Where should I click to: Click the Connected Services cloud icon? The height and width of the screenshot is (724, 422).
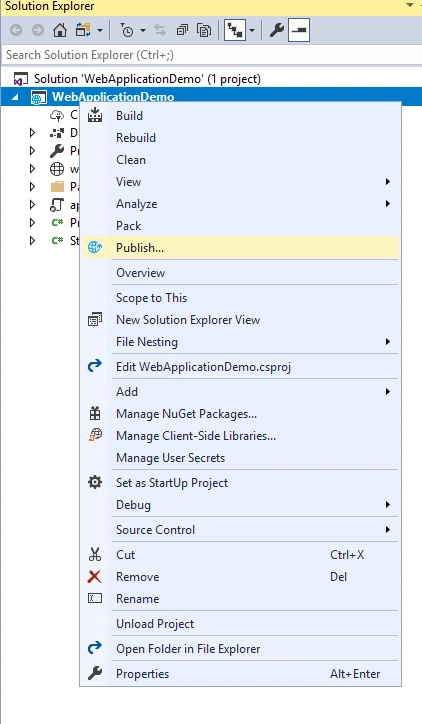point(57,115)
